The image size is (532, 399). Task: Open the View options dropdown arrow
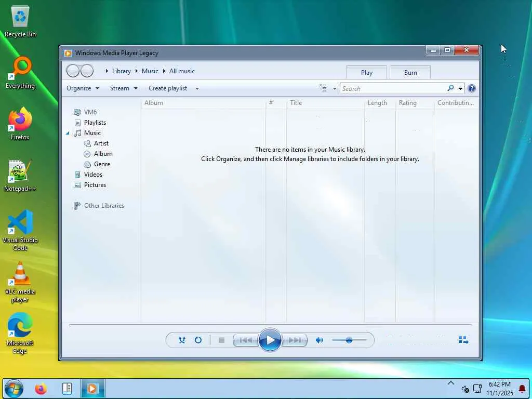point(334,88)
